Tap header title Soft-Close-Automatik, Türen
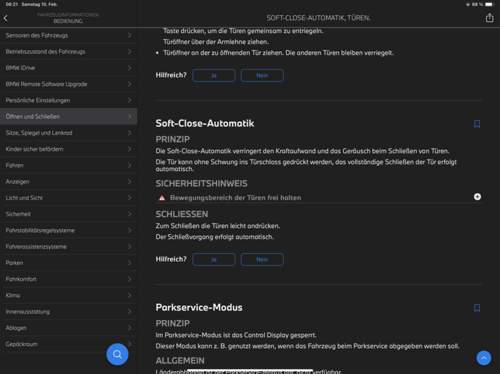 pos(318,18)
